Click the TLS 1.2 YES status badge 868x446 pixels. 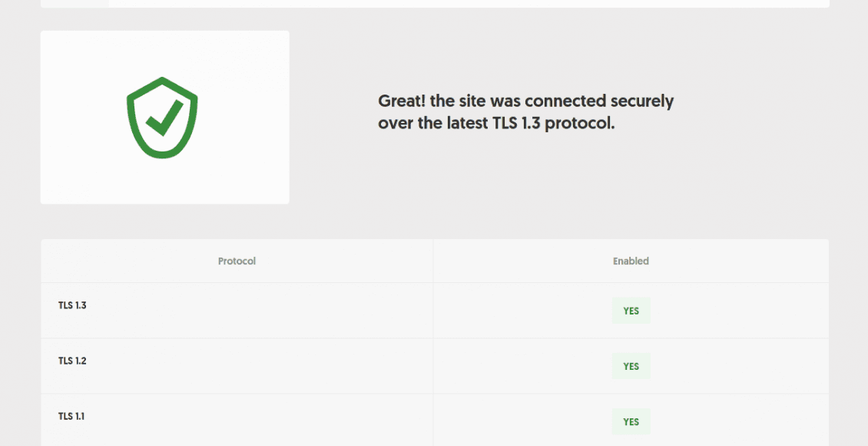pyautogui.click(x=631, y=366)
